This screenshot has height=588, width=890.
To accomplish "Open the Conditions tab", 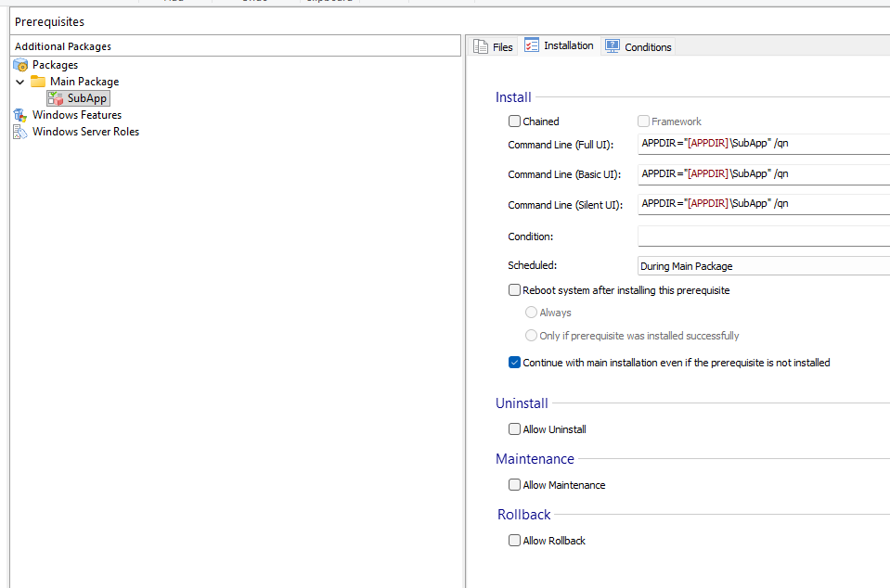I will pos(648,47).
